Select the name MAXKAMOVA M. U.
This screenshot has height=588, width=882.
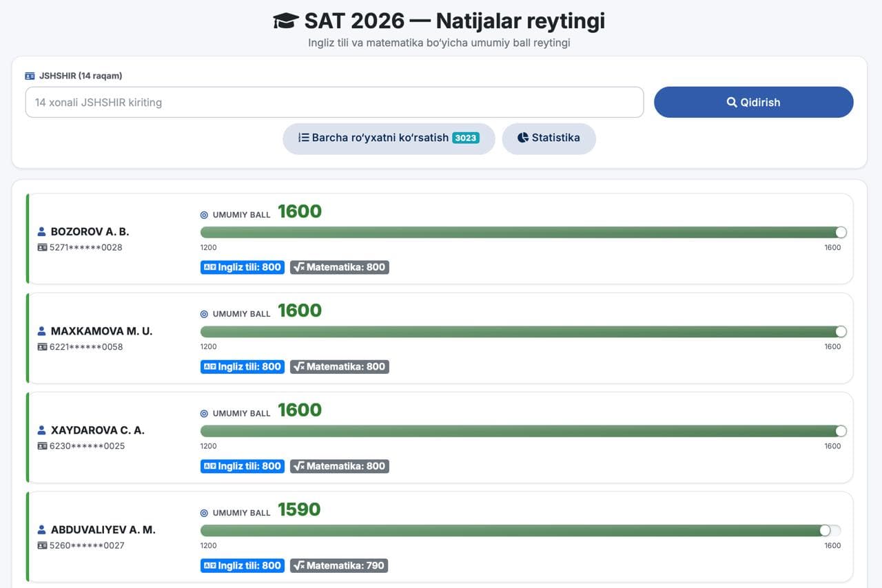click(102, 331)
